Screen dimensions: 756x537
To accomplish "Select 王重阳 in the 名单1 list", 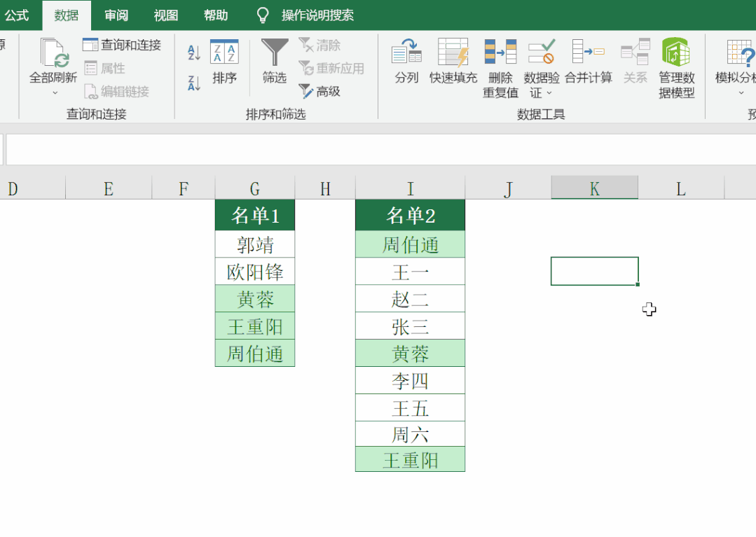I will (x=255, y=326).
